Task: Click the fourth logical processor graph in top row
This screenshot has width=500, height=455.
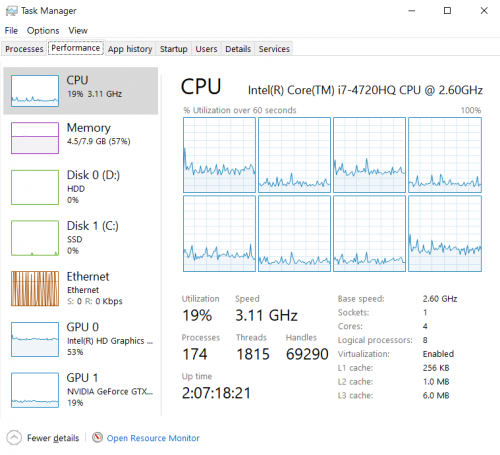Action: tap(445, 155)
